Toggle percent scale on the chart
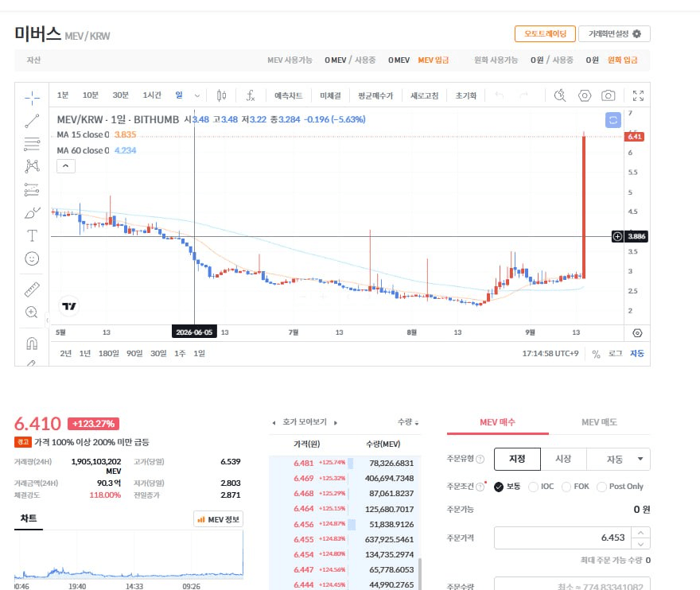The width and height of the screenshot is (700, 590). pos(596,354)
